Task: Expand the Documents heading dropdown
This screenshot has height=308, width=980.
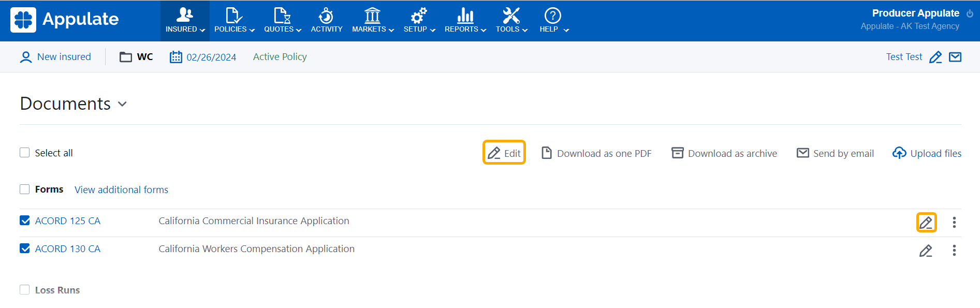Action: [123, 104]
